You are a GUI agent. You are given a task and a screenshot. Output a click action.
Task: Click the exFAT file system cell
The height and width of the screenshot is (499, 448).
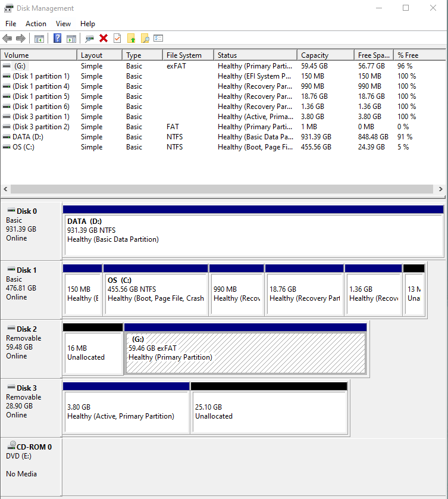pyautogui.click(x=176, y=66)
